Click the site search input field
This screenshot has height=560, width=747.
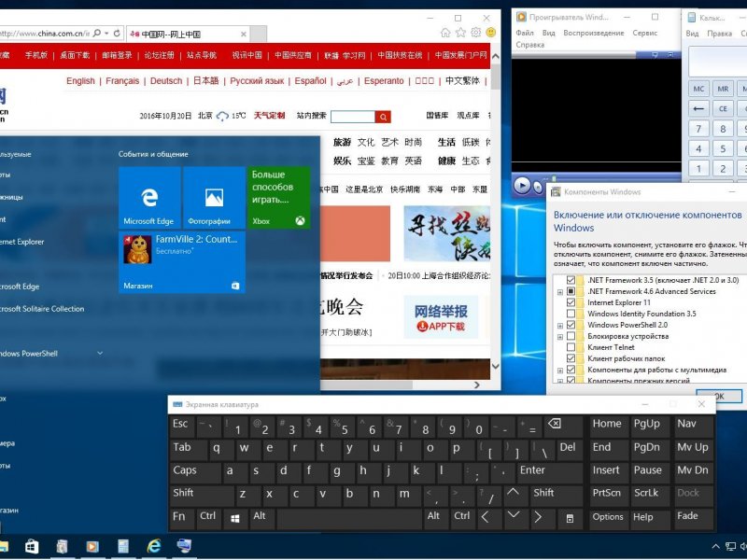[353, 117]
